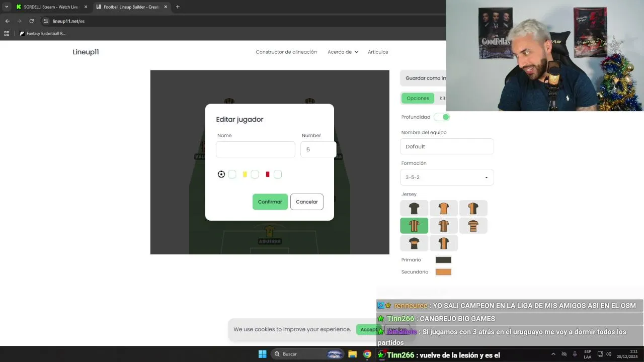The height and width of the screenshot is (362, 644).
Task: Go back in Chrome browser
Action: pyautogui.click(x=7, y=21)
